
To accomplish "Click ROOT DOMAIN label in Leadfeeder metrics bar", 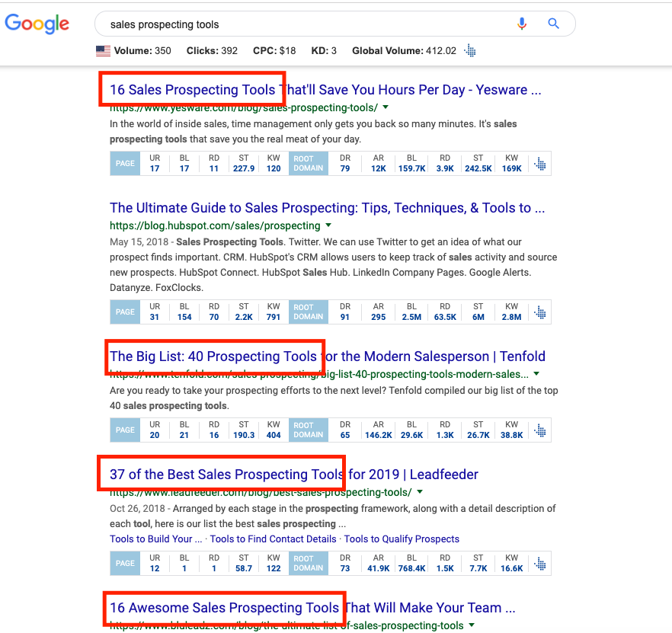I will (x=308, y=564).
